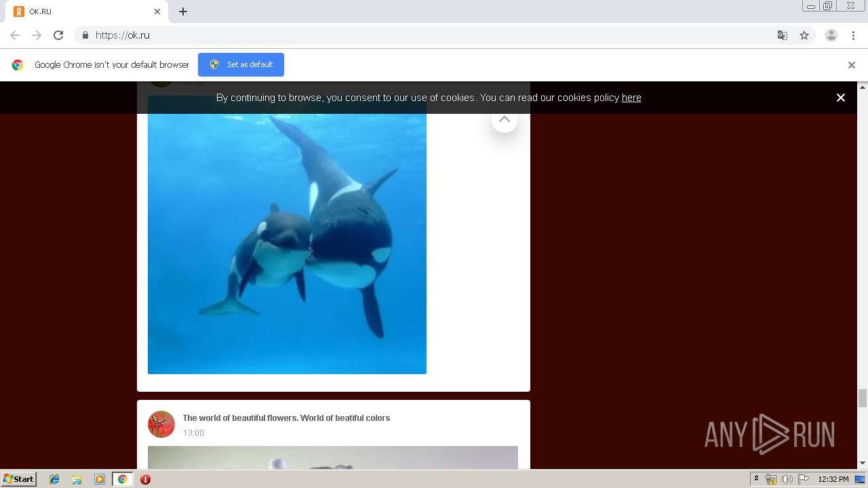
Task: Reload the OK.RU page
Action: pos(58,35)
